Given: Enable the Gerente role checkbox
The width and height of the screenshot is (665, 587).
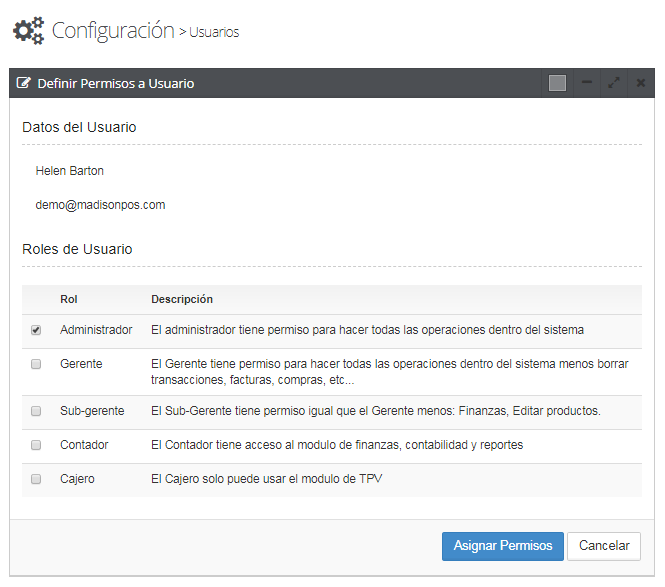Looking at the screenshot, I should coord(36,364).
